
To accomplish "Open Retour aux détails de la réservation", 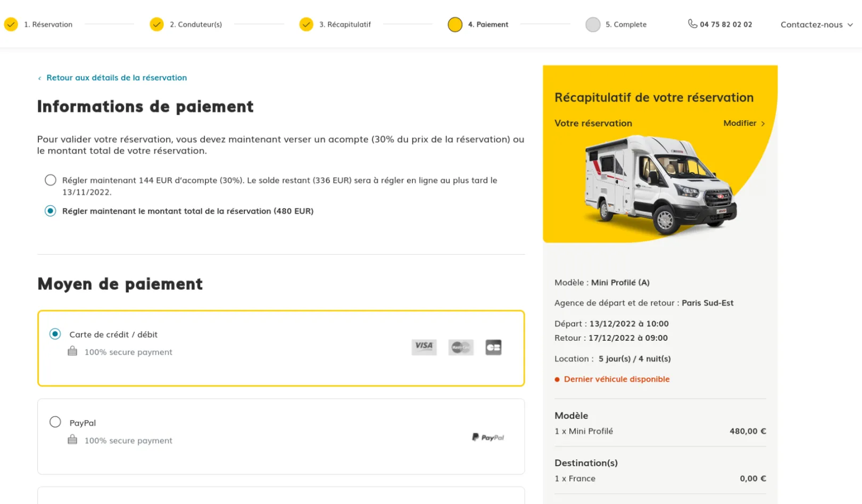I will [x=117, y=78].
